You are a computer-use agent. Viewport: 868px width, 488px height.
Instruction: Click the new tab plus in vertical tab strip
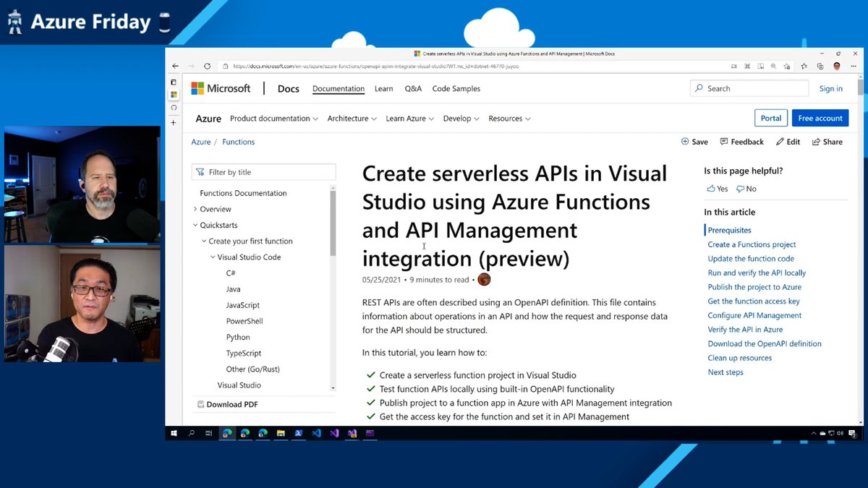coord(174,123)
